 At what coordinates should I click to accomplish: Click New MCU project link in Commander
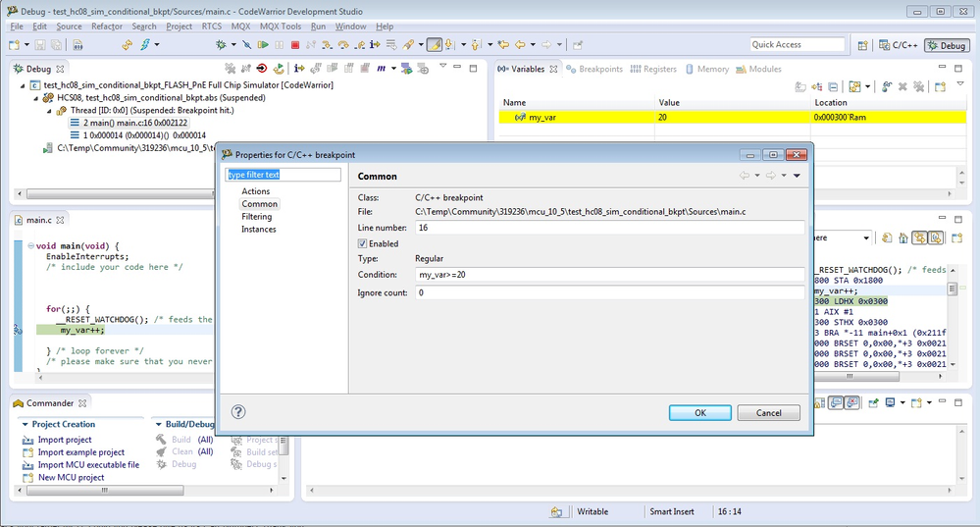point(72,478)
